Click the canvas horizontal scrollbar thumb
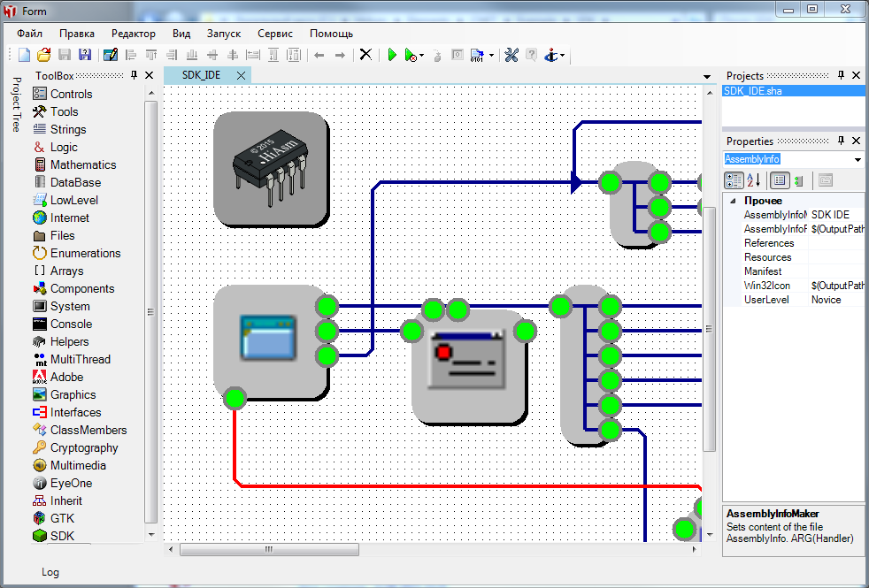This screenshot has width=869, height=588. (269, 549)
